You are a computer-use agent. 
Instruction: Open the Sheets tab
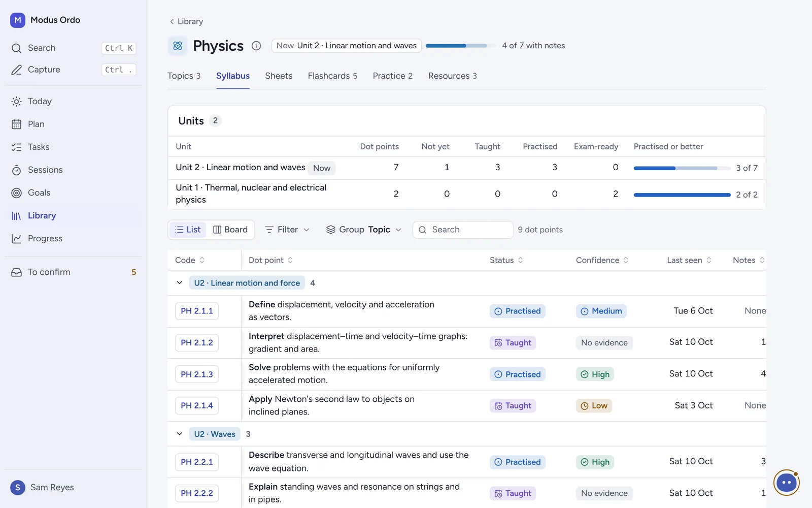tap(279, 76)
